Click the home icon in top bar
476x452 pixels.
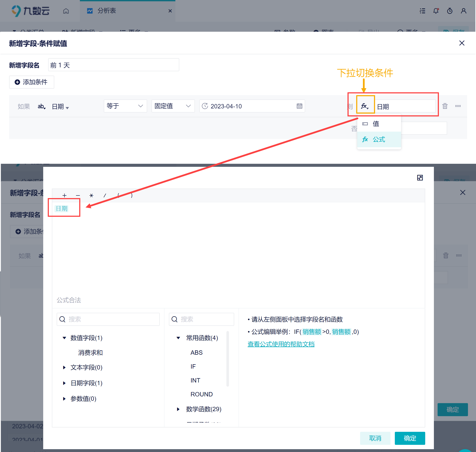click(x=66, y=11)
